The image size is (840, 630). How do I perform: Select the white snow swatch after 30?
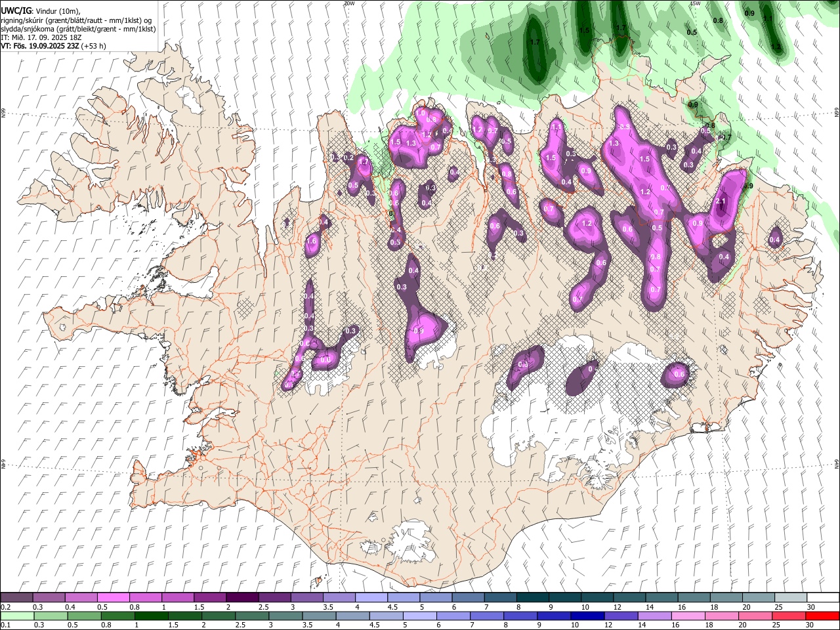(x=822, y=597)
